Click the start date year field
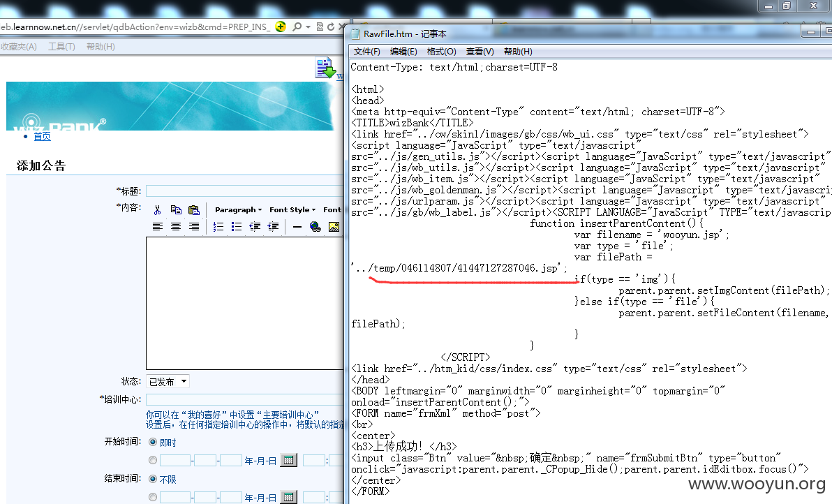832x504 pixels. point(175,460)
